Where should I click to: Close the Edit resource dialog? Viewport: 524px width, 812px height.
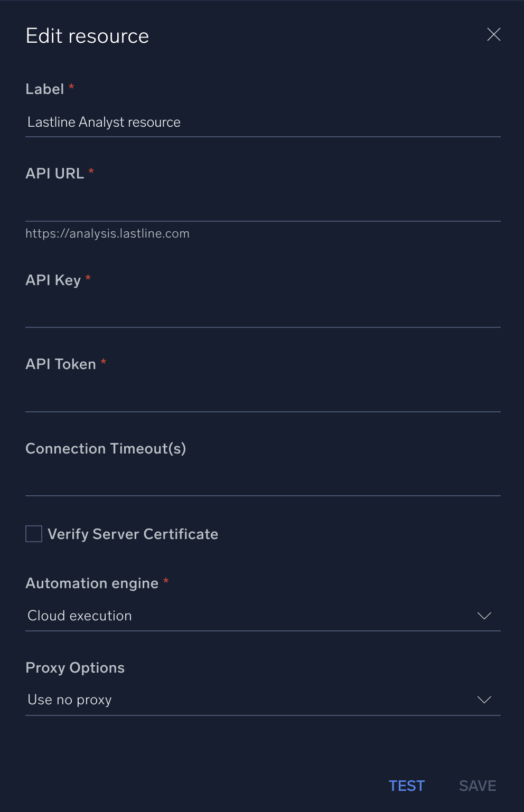[x=493, y=34]
